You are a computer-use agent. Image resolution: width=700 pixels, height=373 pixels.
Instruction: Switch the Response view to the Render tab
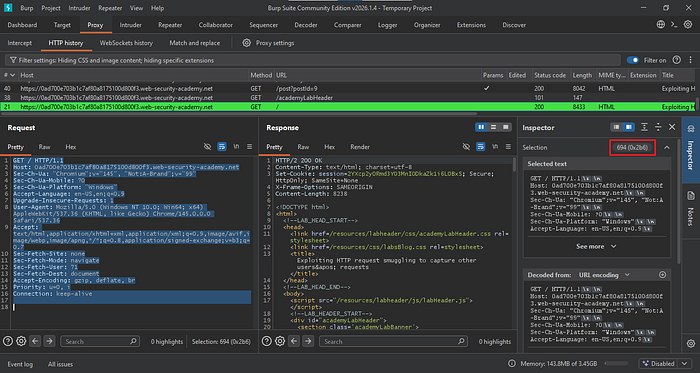tap(360, 147)
